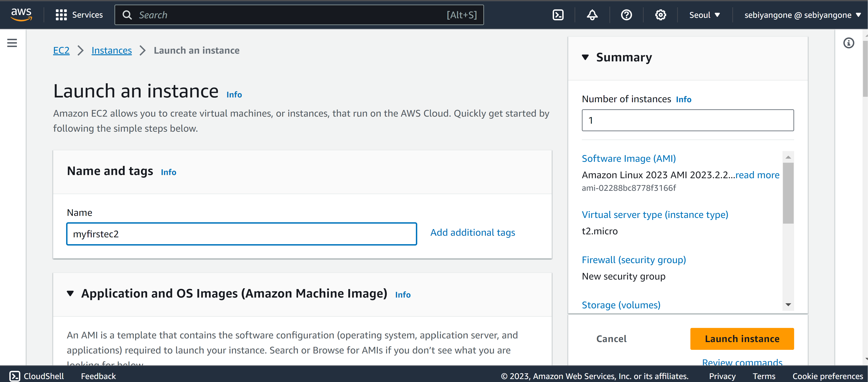Click the ami-02288bc8778f3166f text
Viewport: 868px width, 382px height.
point(629,188)
